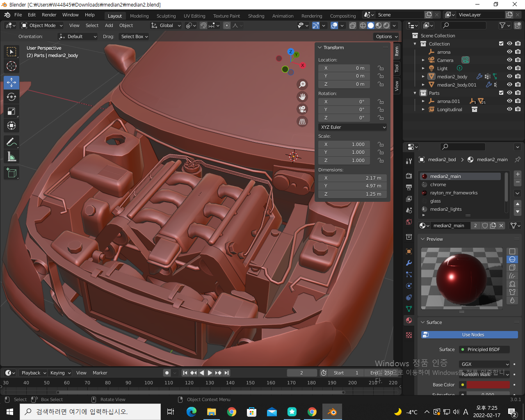Toggle camera view with the camera icon

pyautogui.click(x=302, y=109)
